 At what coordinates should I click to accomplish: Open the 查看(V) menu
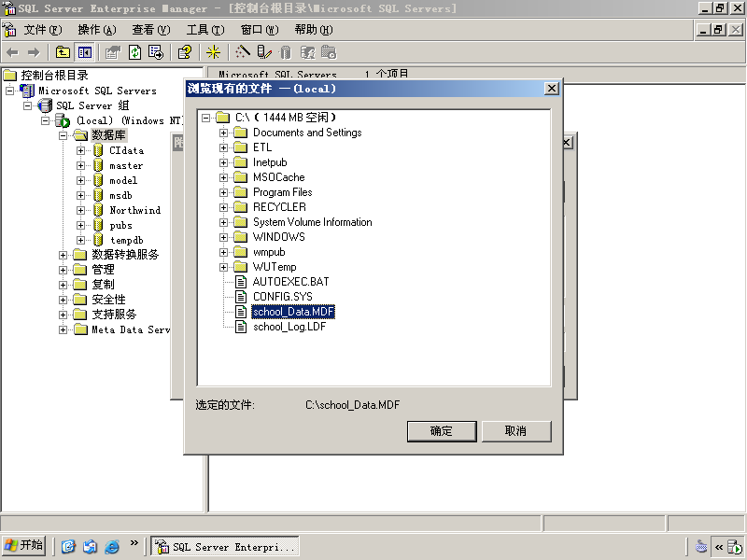pos(151,30)
